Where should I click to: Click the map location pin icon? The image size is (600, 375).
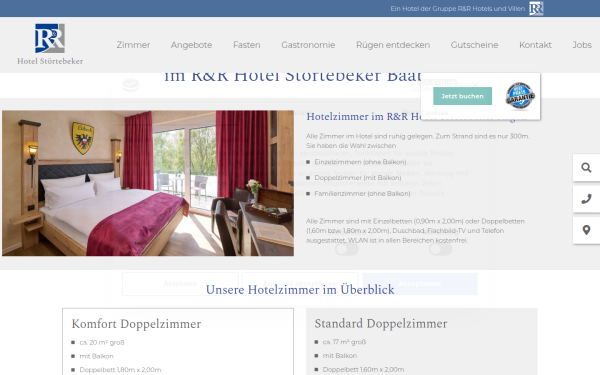pos(586,230)
